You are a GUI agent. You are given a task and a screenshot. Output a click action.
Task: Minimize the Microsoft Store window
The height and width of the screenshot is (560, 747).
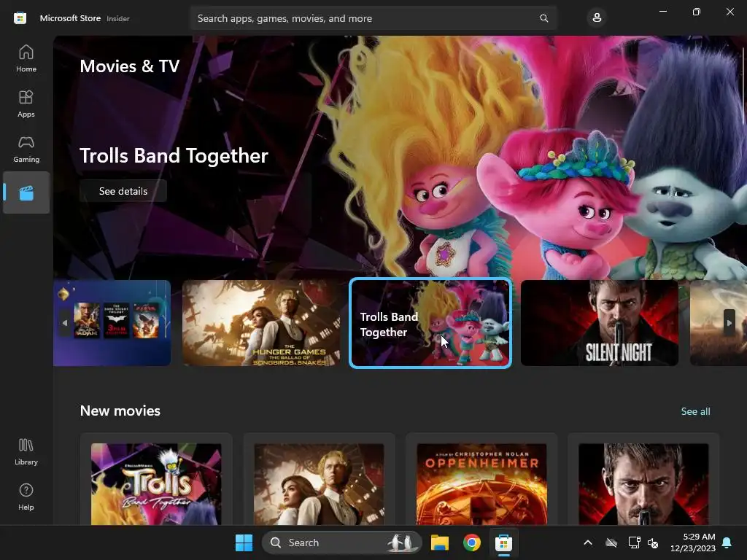662,11
